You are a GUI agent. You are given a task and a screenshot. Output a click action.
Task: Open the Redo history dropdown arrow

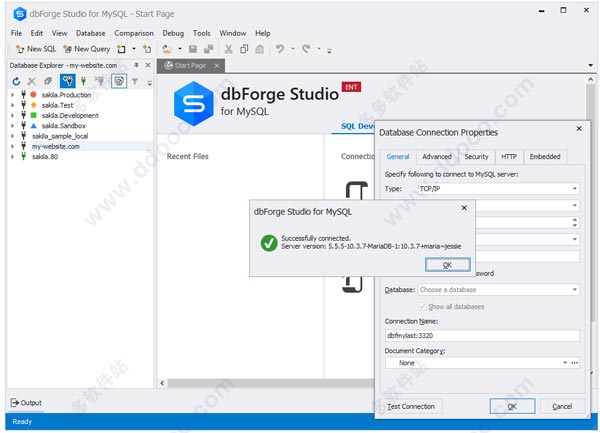click(x=319, y=49)
